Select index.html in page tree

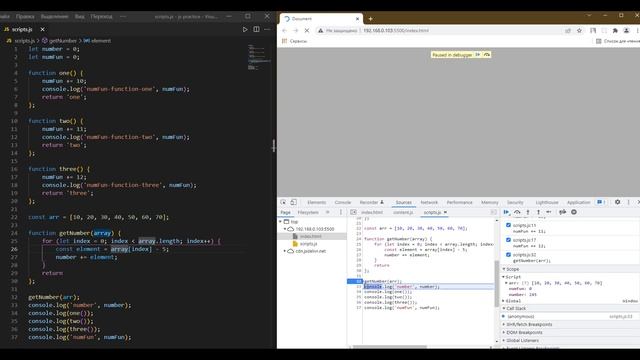point(311,236)
